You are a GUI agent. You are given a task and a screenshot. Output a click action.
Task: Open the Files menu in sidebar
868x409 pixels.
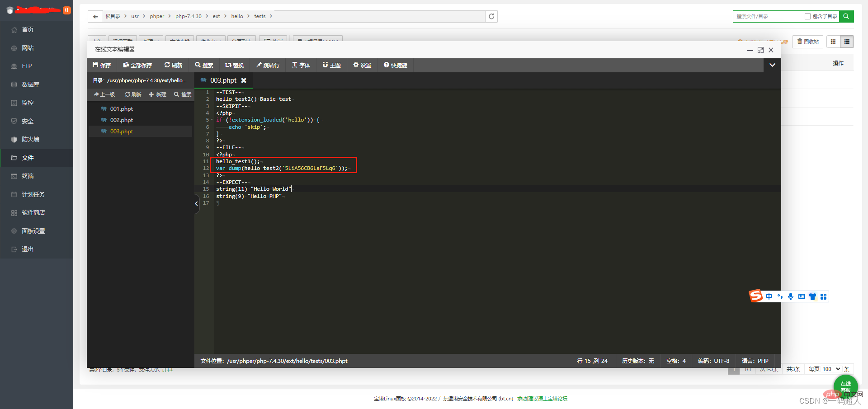click(28, 158)
